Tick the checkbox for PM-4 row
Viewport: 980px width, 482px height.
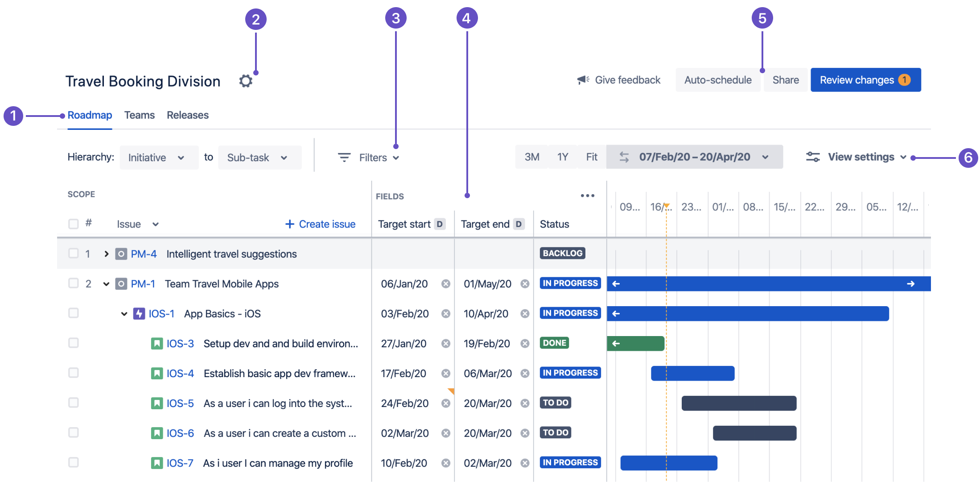click(74, 253)
